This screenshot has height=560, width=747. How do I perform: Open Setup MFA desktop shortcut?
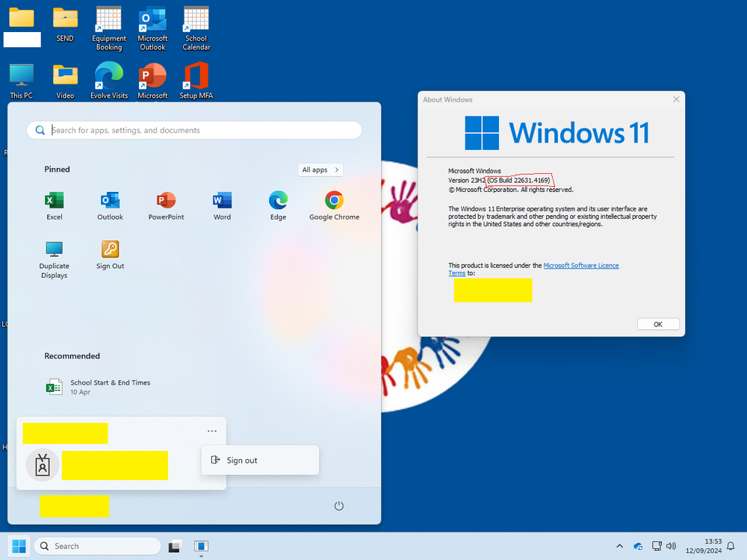pyautogui.click(x=196, y=81)
